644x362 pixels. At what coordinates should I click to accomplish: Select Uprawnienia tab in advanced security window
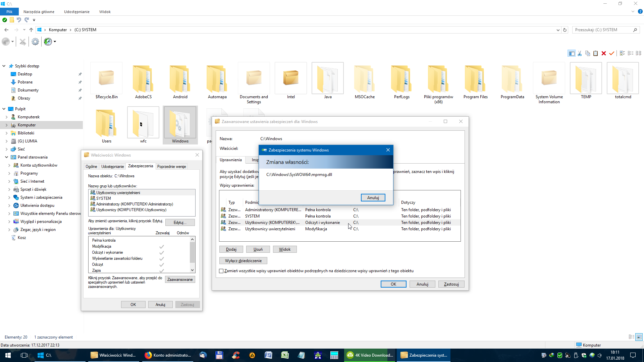[231, 160]
